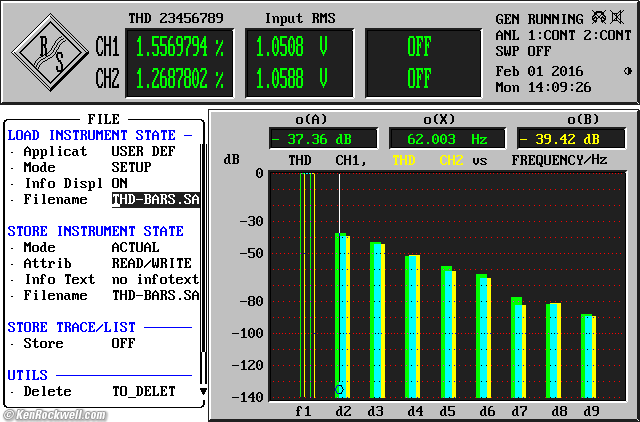Click the SWP OFF status text
Image resolution: width=640 pixels, height=422 pixels.
[x=523, y=51]
